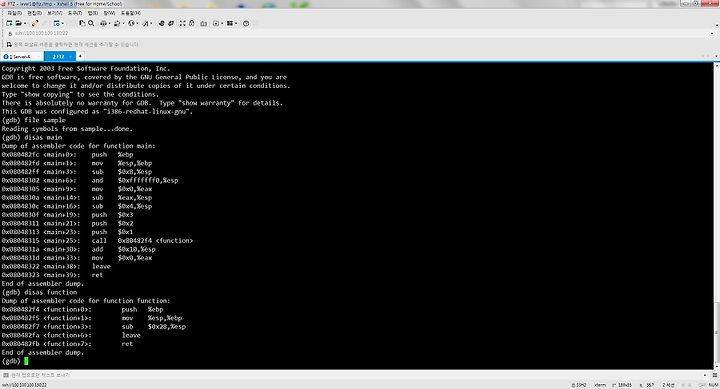This screenshot has width=720, height=389.
Task: Open the address bar history dropdown
Action: pyautogui.click(x=712, y=34)
